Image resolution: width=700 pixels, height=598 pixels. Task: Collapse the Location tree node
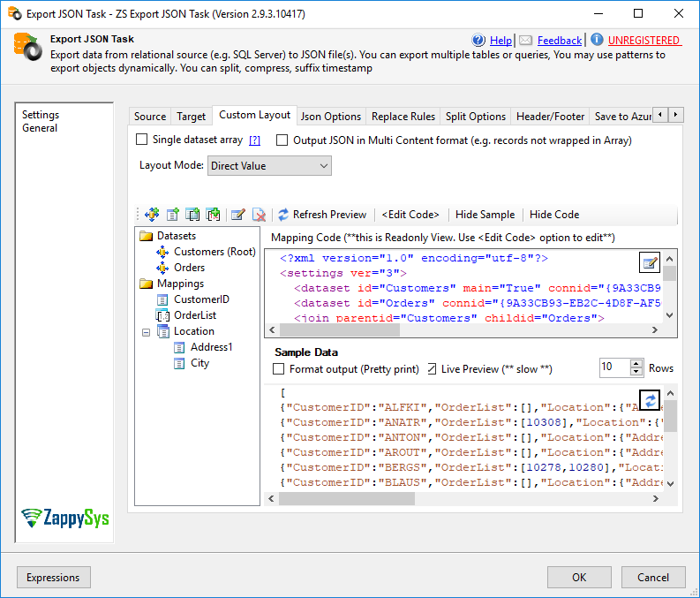click(146, 332)
